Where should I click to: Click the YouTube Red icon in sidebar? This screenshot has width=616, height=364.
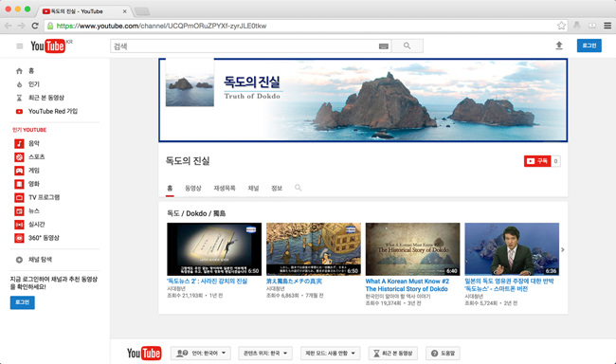coord(19,112)
